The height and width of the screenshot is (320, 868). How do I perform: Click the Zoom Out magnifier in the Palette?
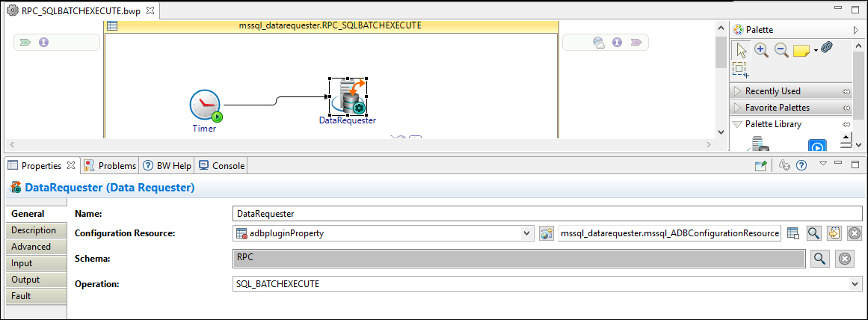pos(781,50)
